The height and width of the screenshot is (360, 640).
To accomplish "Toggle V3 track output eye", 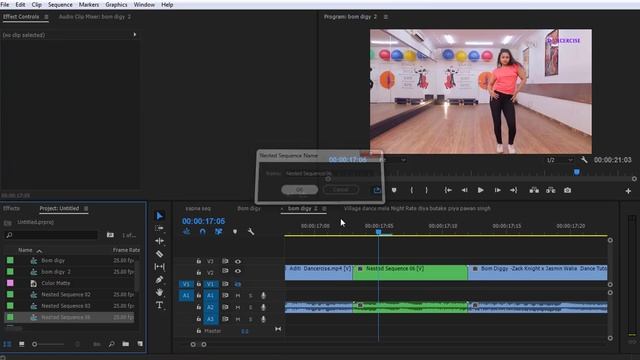I will (x=238, y=261).
